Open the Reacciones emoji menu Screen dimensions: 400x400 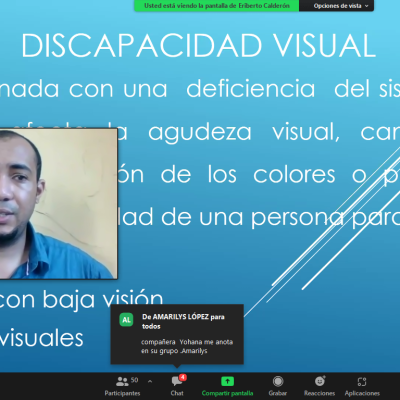click(319, 385)
